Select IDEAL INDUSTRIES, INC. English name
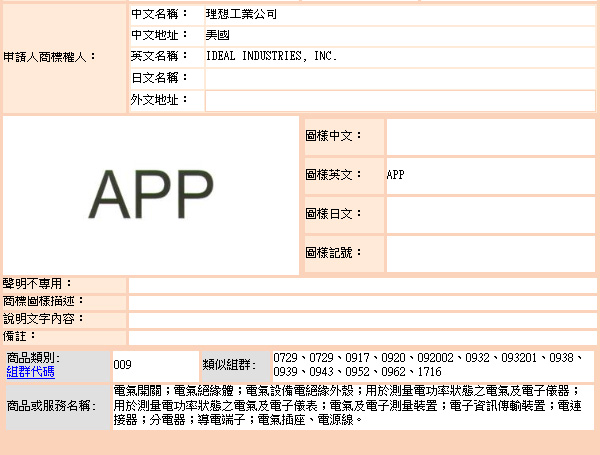This screenshot has height=455, width=600. coord(271,56)
